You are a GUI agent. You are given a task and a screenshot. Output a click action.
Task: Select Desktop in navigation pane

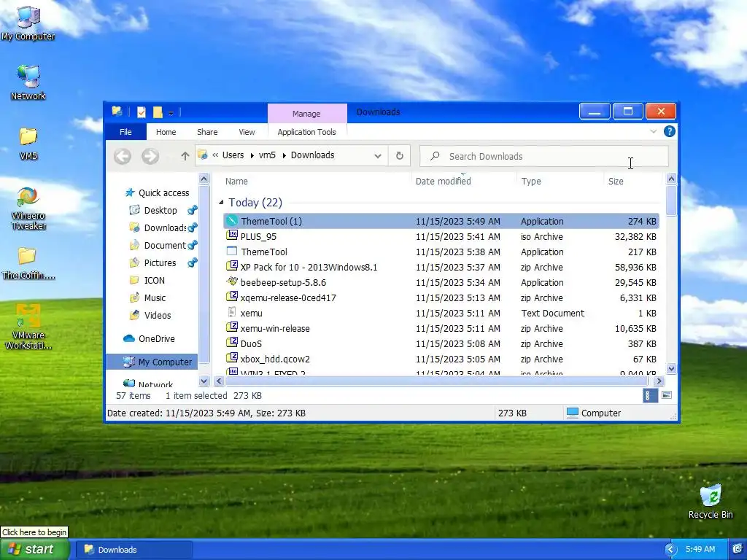click(x=160, y=210)
